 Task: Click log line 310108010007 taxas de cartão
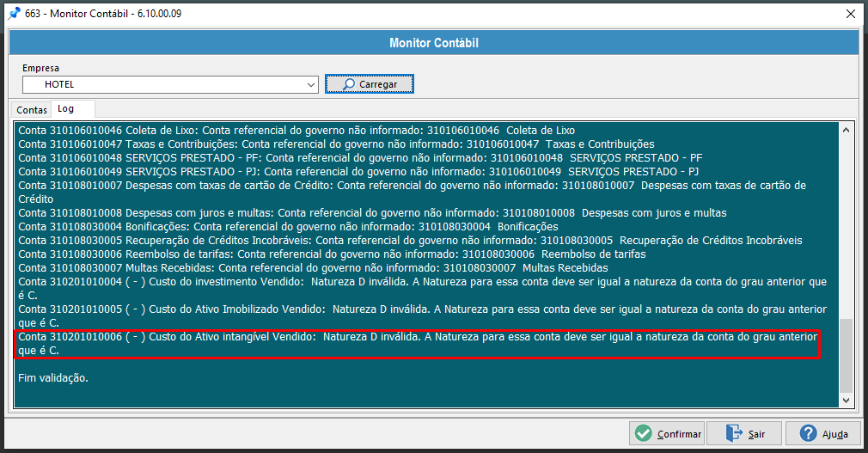pyautogui.click(x=413, y=193)
